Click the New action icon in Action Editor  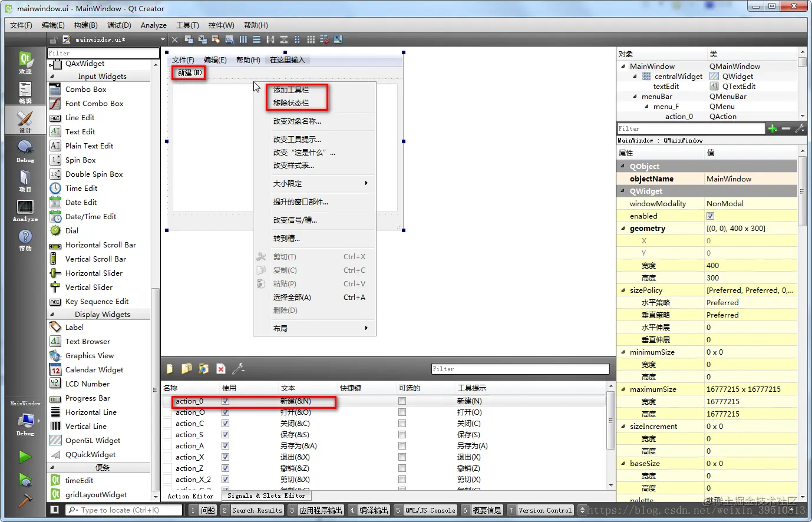click(170, 369)
